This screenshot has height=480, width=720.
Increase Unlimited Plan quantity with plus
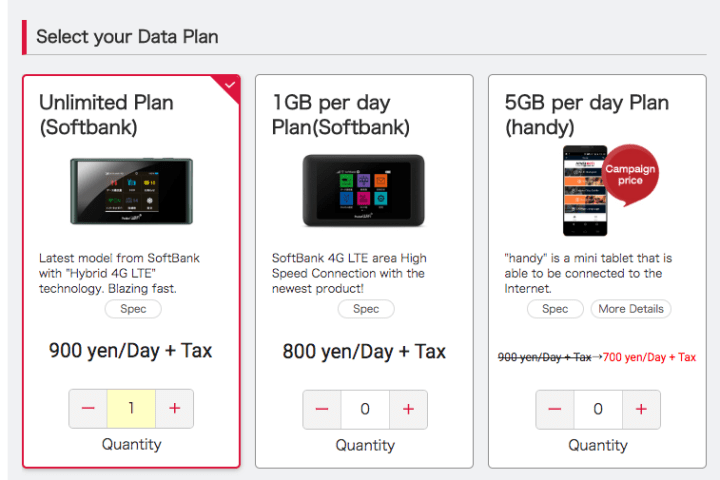pyautogui.click(x=174, y=409)
